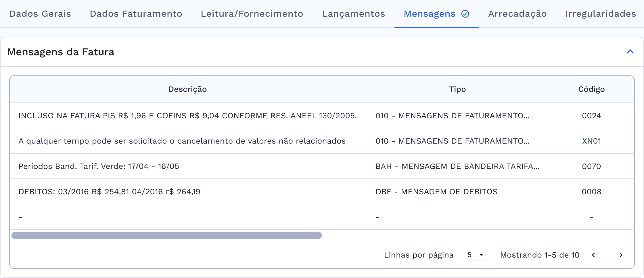644x278 pixels.
Task: Open the Leitura/Fornecimento tab
Action: pos(252,14)
